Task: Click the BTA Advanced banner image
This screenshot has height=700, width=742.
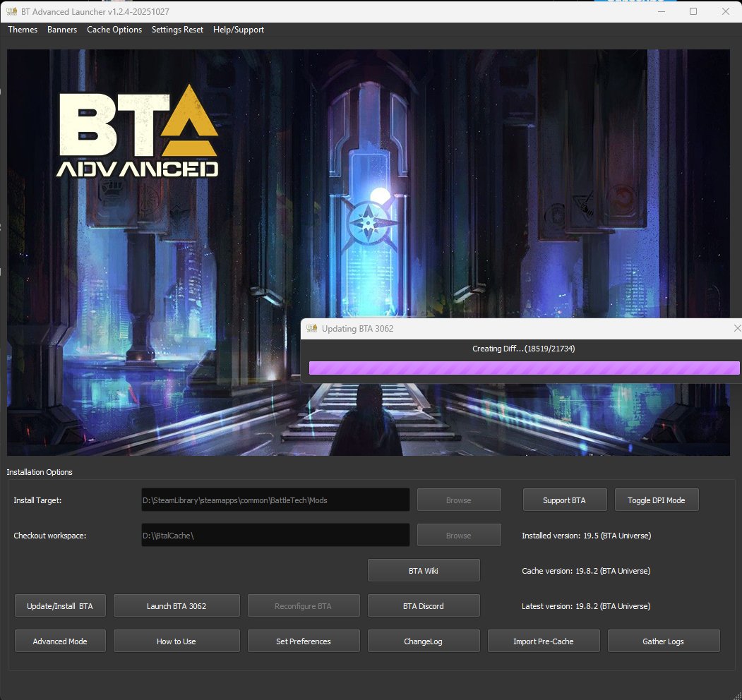Action: (x=368, y=253)
